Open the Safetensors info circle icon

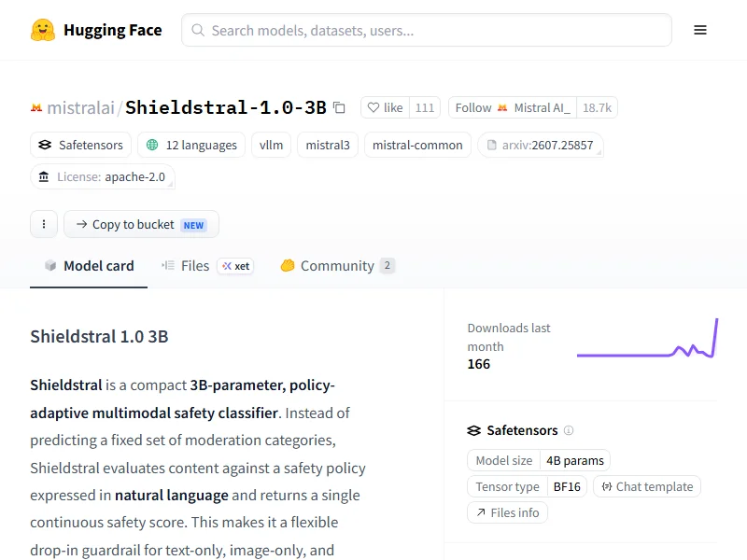point(569,430)
